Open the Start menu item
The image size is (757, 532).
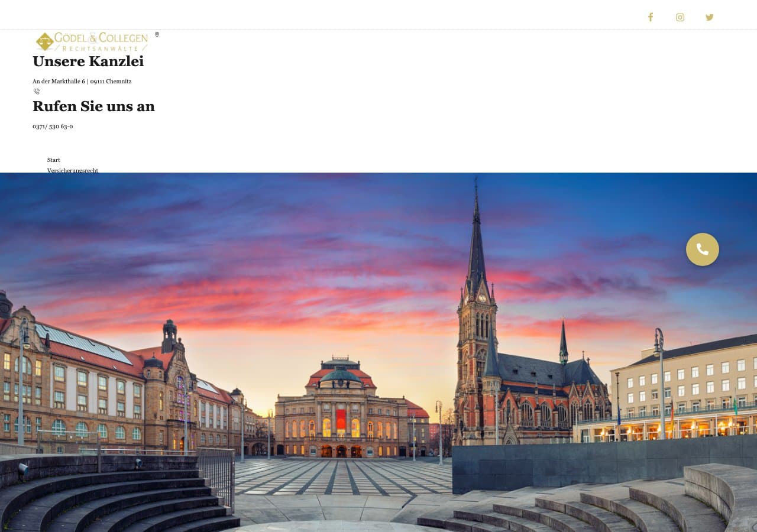pos(54,160)
